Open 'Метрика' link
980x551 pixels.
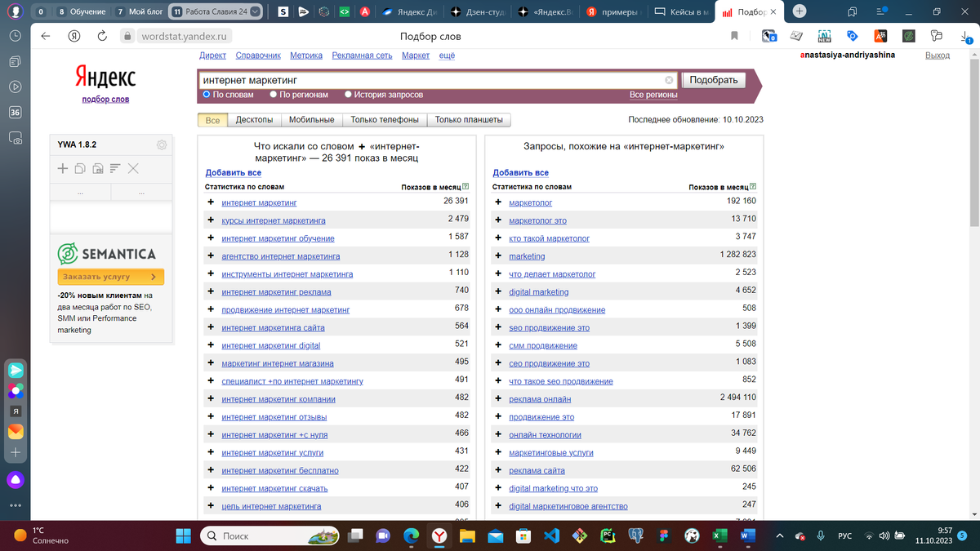tap(306, 56)
